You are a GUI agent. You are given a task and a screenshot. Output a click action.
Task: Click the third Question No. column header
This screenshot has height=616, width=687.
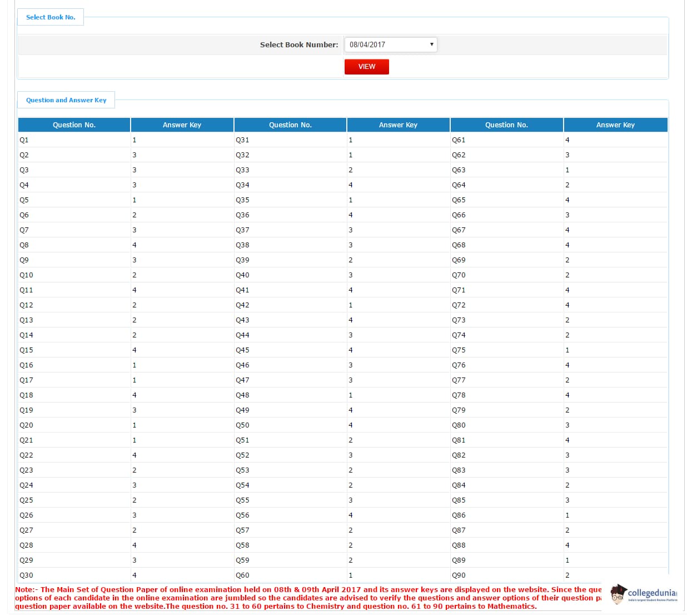[x=506, y=125]
